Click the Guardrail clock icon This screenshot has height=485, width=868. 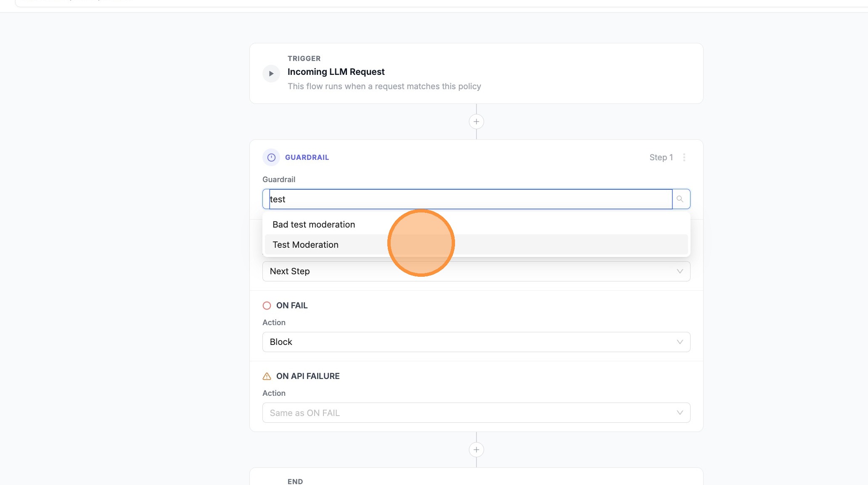click(x=271, y=157)
